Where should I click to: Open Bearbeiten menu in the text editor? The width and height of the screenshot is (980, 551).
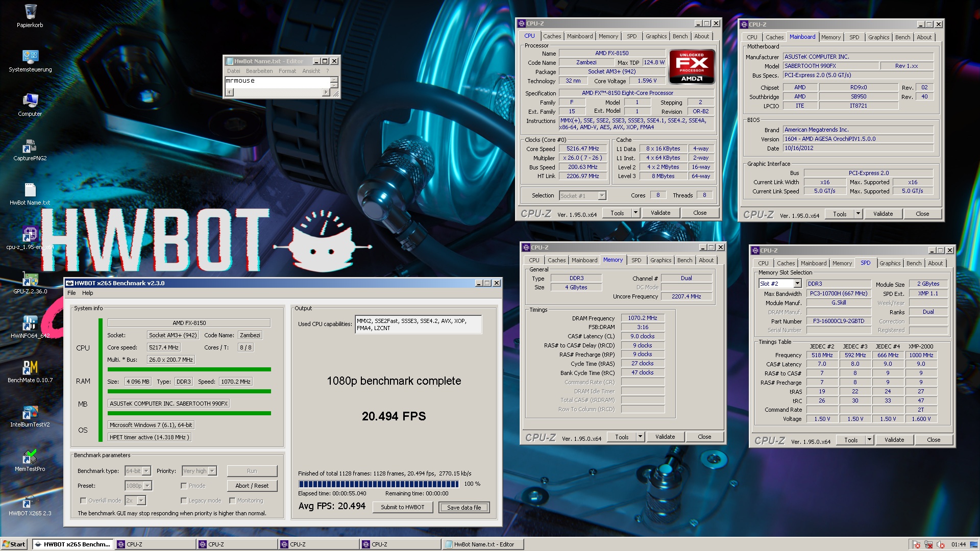point(259,71)
